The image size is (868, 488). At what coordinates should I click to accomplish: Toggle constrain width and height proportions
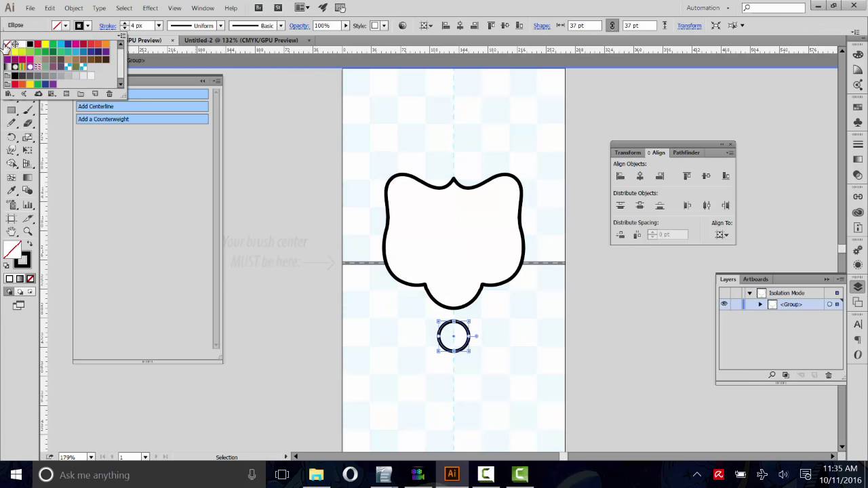[x=612, y=25]
